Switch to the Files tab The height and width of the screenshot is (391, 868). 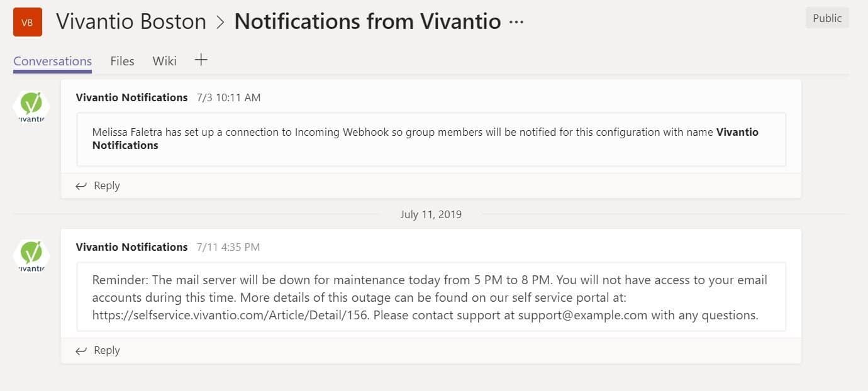coord(122,60)
